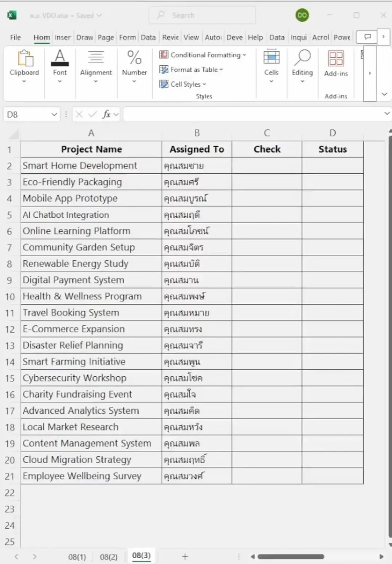Click sheet tab 08(3)
The image size is (392, 564).
pyautogui.click(x=141, y=556)
